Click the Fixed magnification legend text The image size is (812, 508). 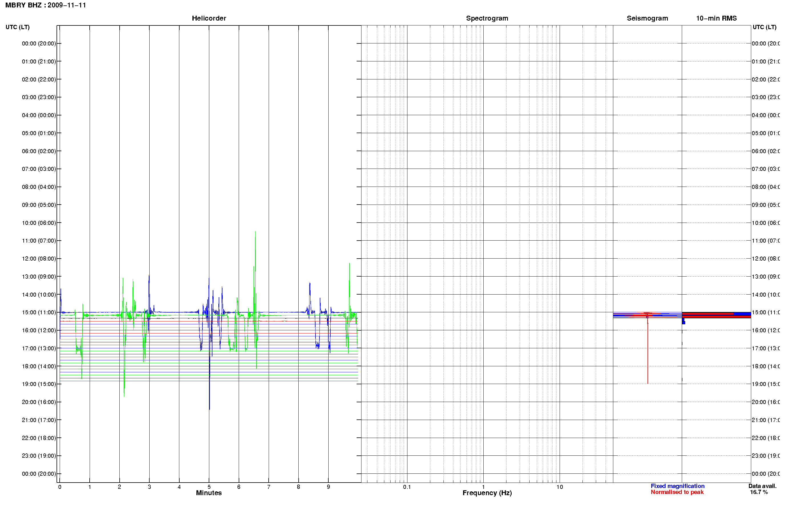click(678, 486)
